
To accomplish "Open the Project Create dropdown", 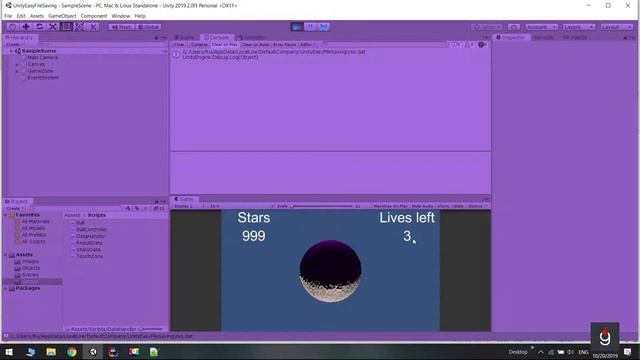I will point(15,209).
